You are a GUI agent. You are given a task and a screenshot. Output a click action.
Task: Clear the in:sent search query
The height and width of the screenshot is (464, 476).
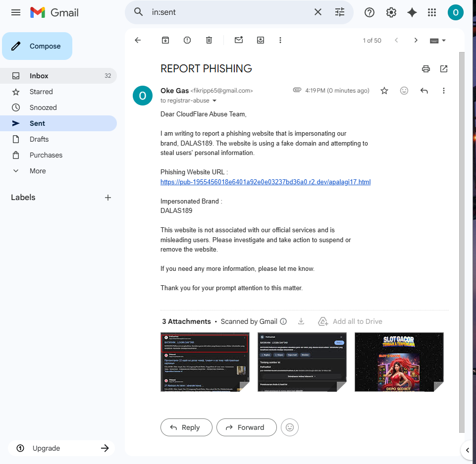click(318, 12)
